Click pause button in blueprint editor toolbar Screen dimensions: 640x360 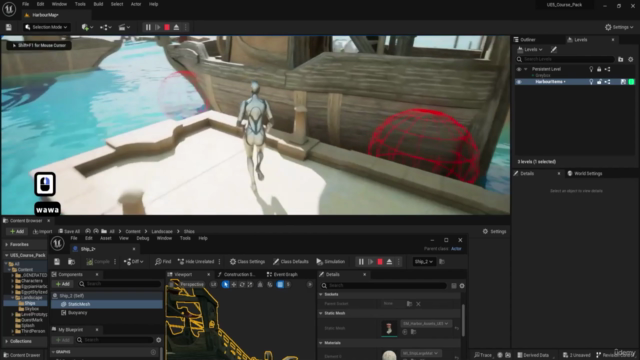tap(361, 262)
